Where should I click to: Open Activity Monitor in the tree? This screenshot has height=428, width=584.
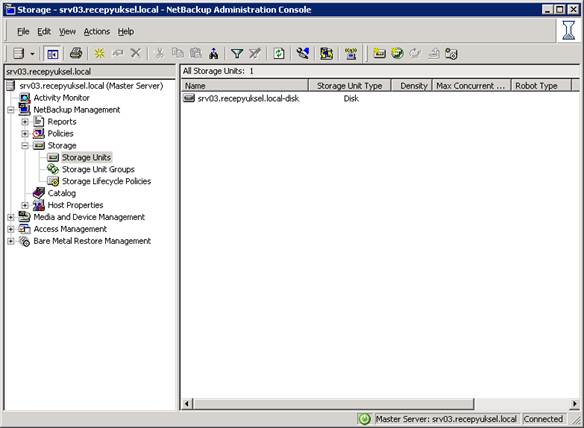[x=61, y=98]
